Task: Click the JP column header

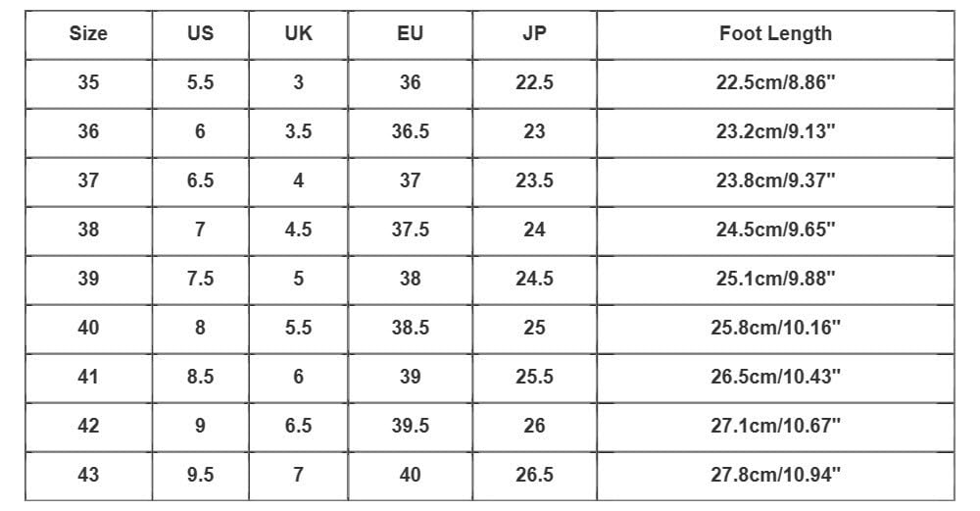Action: [534, 33]
